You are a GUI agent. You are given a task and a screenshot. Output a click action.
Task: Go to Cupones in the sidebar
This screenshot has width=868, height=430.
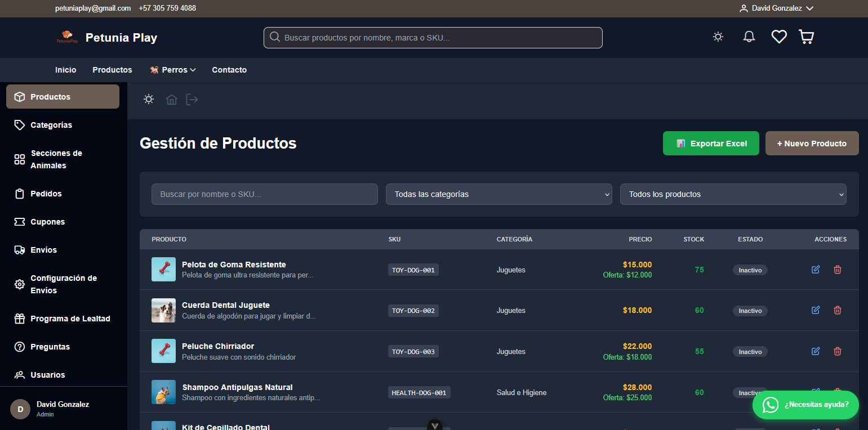pos(47,222)
